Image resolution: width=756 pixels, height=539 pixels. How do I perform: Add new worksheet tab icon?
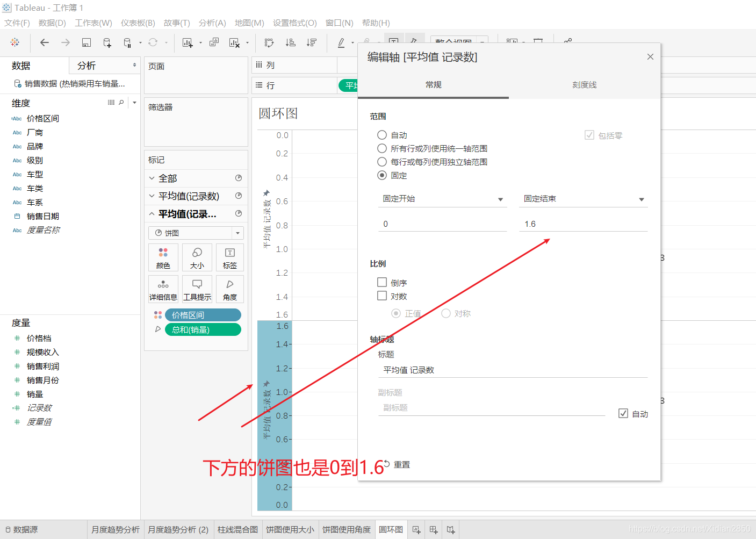[x=416, y=530]
